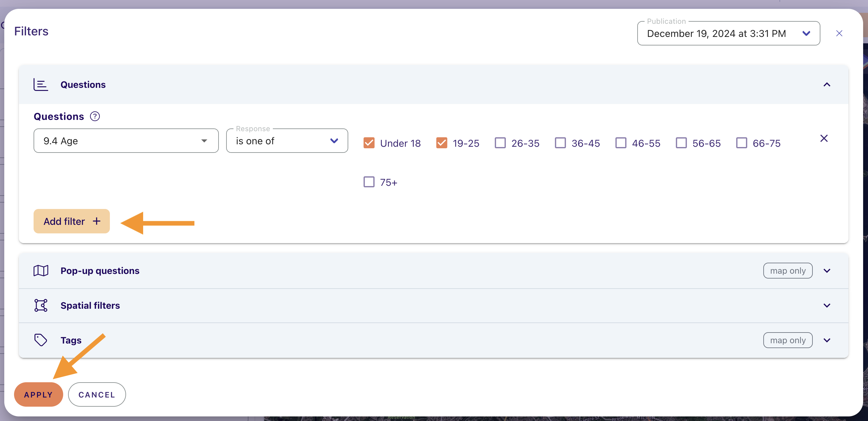
Task: Open the Response 'is one of' dropdown
Action: [287, 141]
